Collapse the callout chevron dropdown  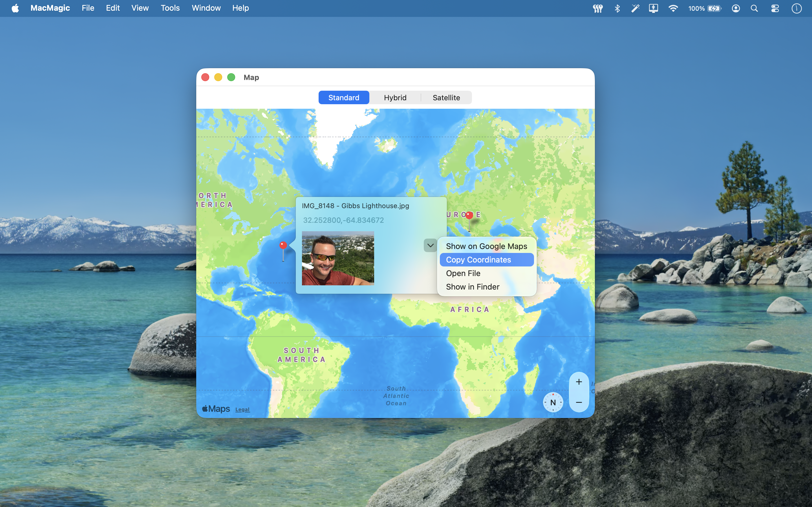[x=430, y=245]
